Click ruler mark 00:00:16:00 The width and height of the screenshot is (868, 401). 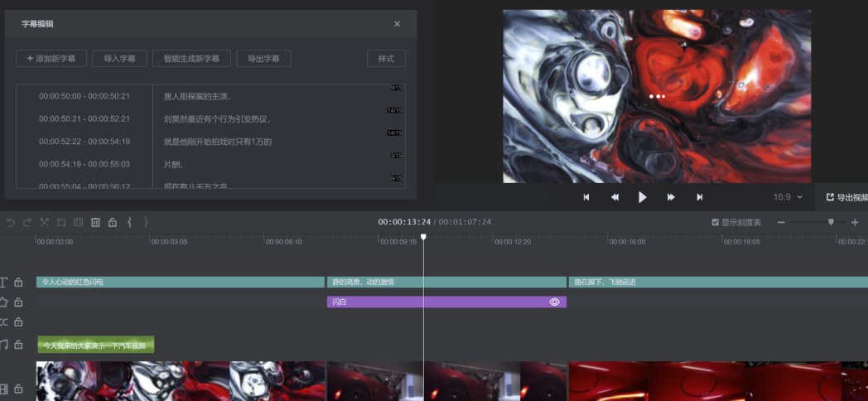tap(627, 241)
